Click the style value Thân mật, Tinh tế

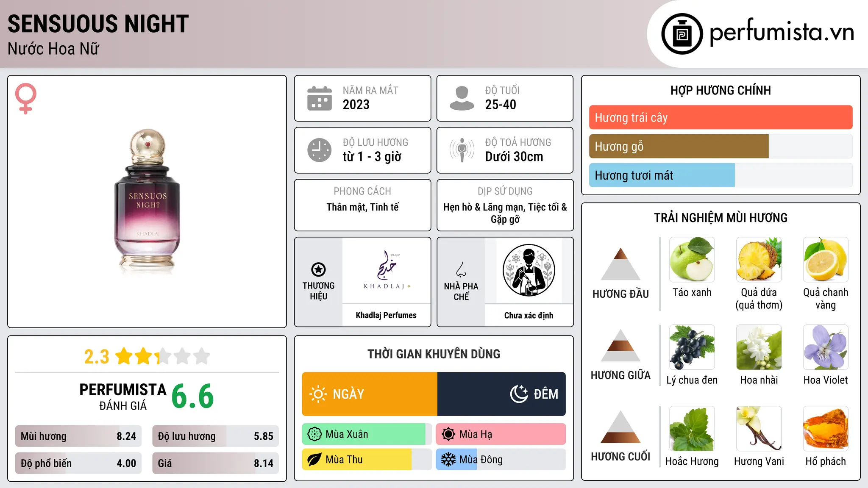(x=362, y=207)
